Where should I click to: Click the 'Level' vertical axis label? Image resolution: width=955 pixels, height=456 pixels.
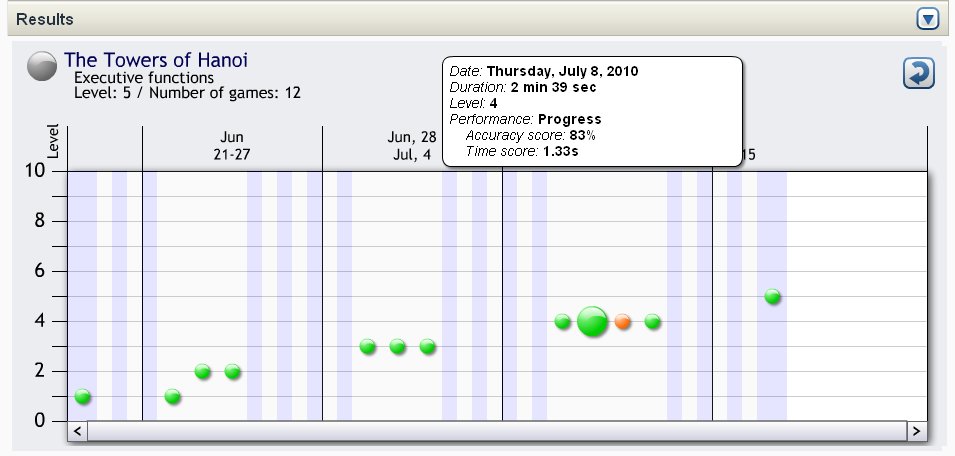(x=53, y=142)
